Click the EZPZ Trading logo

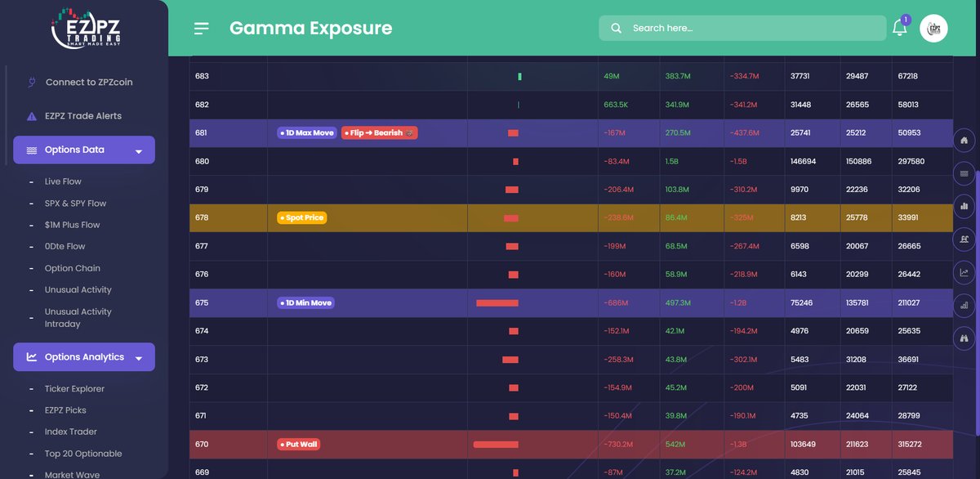point(85,29)
